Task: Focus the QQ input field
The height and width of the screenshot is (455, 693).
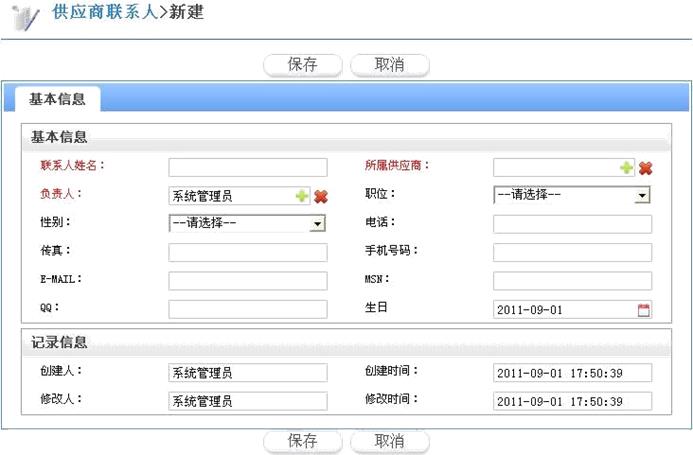Action: pyautogui.click(x=248, y=309)
